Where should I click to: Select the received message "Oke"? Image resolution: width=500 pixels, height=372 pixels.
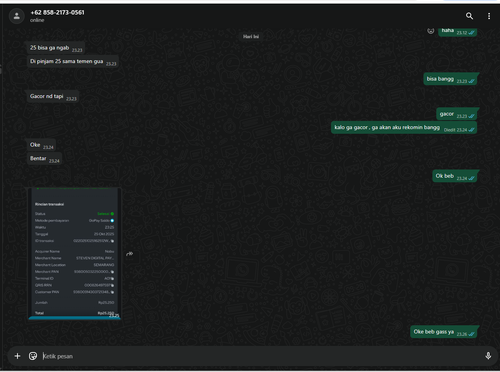[x=42, y=145]
